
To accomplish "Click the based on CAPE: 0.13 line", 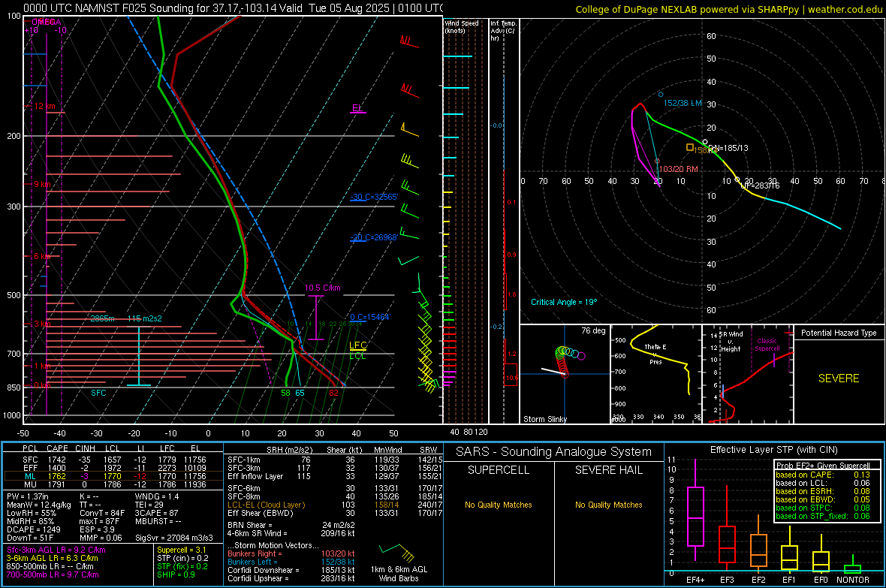I will tap(823, 475).
